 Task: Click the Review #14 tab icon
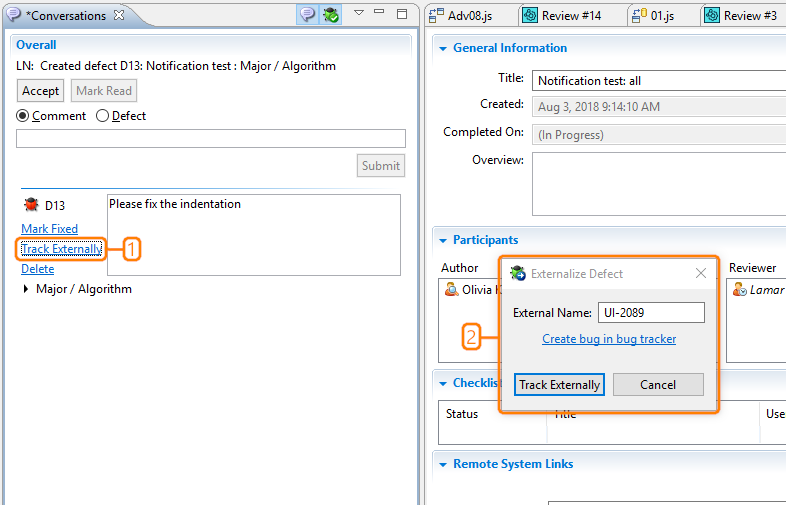pos(530,15)
